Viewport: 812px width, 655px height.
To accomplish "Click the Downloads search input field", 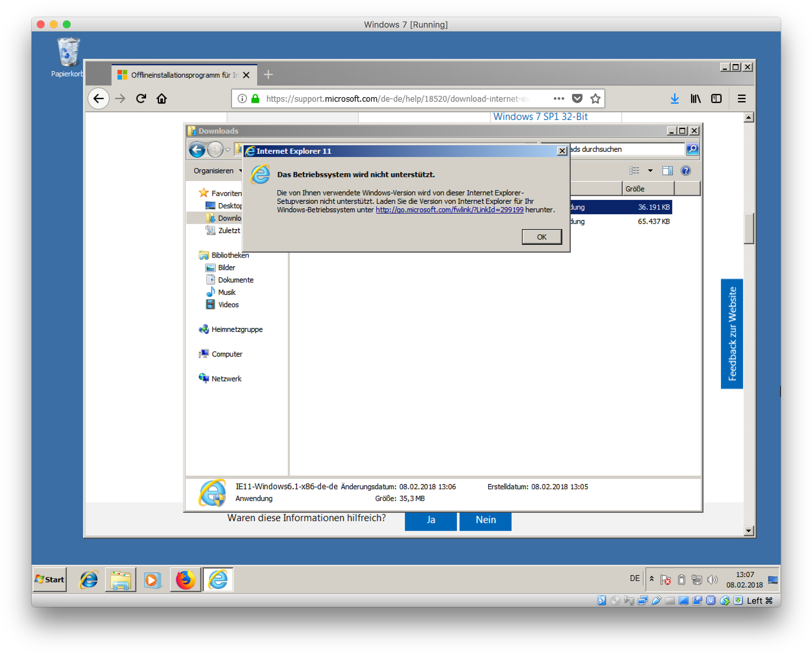I will (626, 149).
